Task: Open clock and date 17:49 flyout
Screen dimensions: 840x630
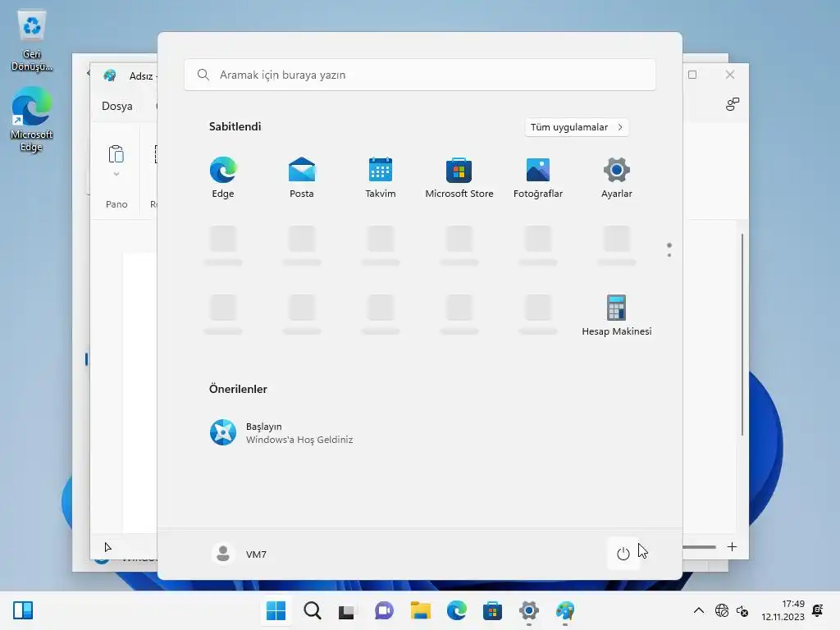Action: pos(783,610)
